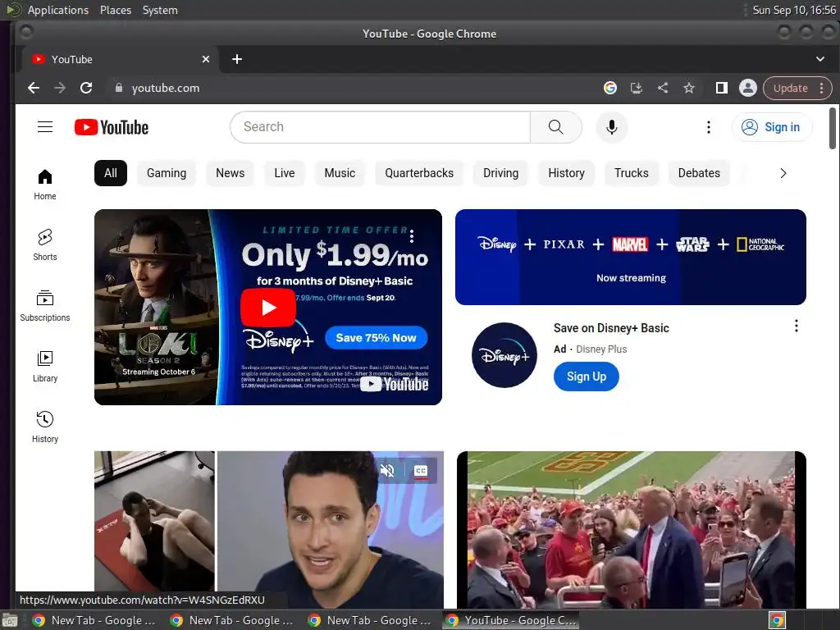Click the Sign in button
Image resolution: width=840 pixels, height=630 pixels.
point(771,127)
